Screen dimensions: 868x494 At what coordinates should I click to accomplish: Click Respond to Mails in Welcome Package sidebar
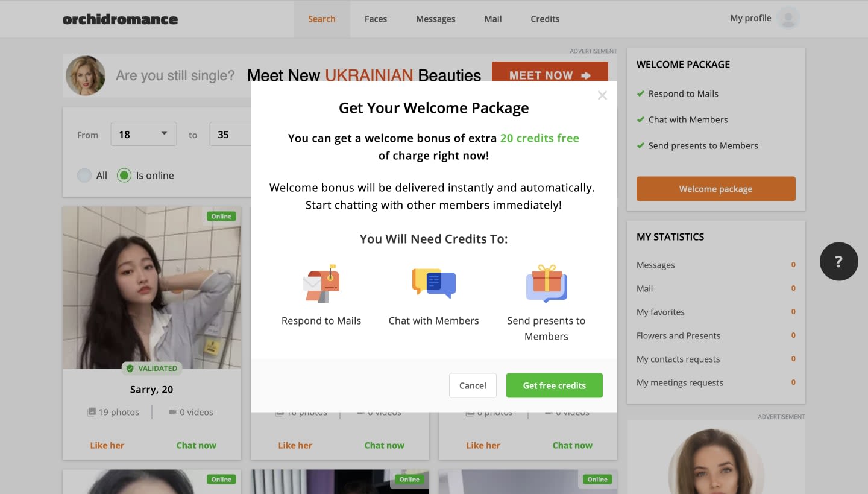tap(684, 93)
